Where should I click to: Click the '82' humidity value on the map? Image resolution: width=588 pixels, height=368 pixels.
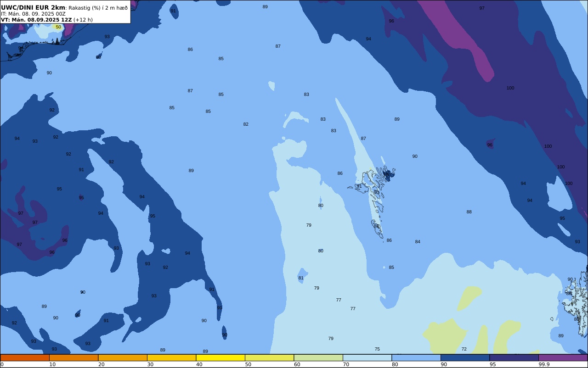pos(246,124)
